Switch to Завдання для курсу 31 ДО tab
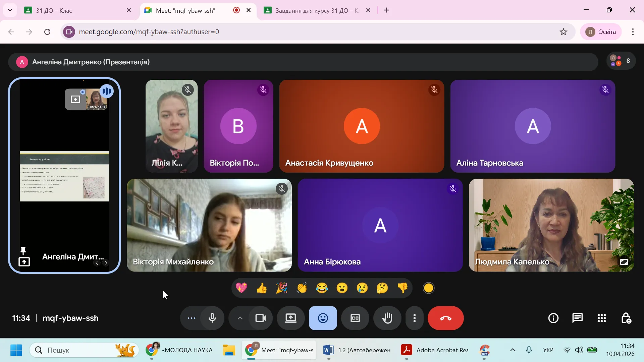The image size is (644, 362). 317,10
